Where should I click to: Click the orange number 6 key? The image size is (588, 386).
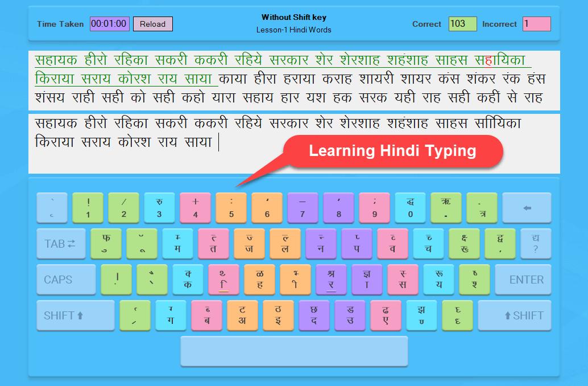click(x=267, y=208)
